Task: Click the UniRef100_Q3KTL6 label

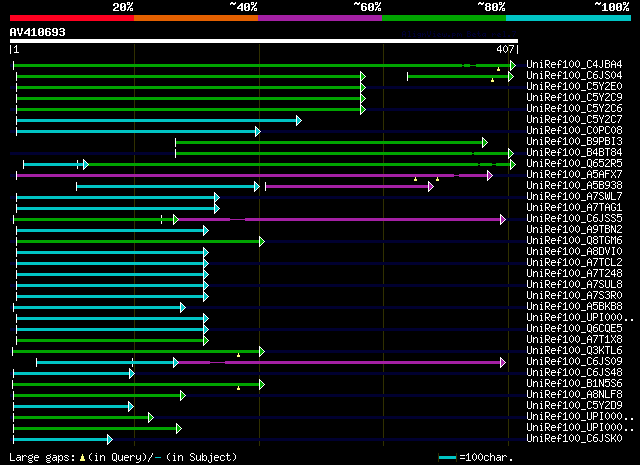Action: [x=574, y=351]
